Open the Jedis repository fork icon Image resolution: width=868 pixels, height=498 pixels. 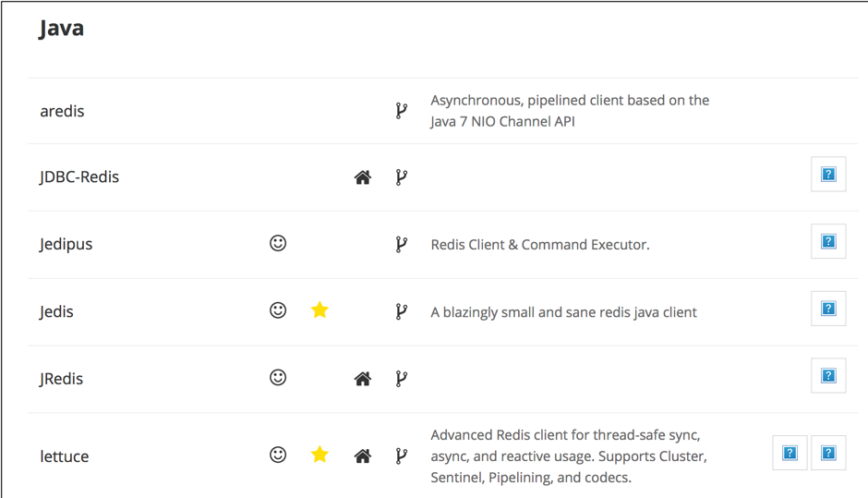[x=401, y=311]
